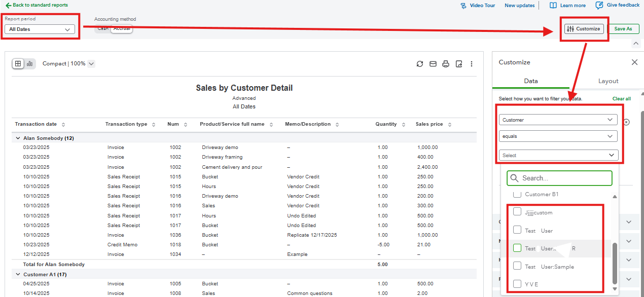The image size is (644, 297).
Task: Remove the Customer filter with circled X
Action: (626, 122)
